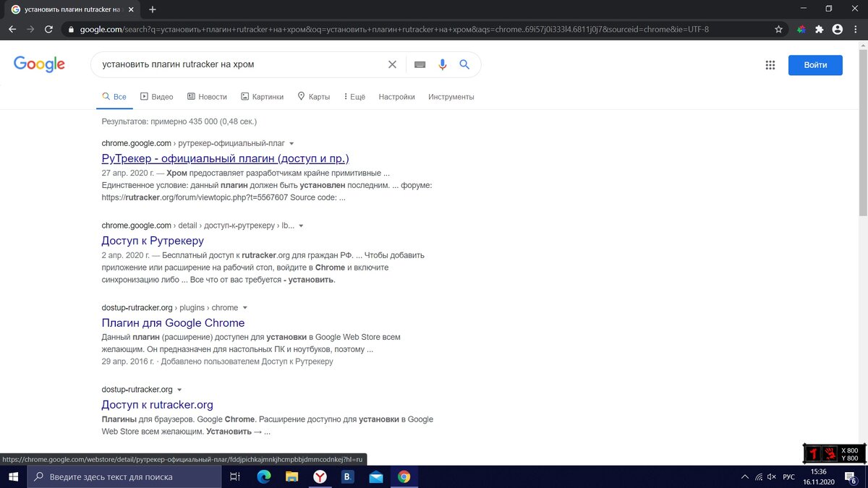Image resolution: width=868 pixels, height=488 pixels.
Task: Open a new browser tab
Action: (x=153, y=9)
